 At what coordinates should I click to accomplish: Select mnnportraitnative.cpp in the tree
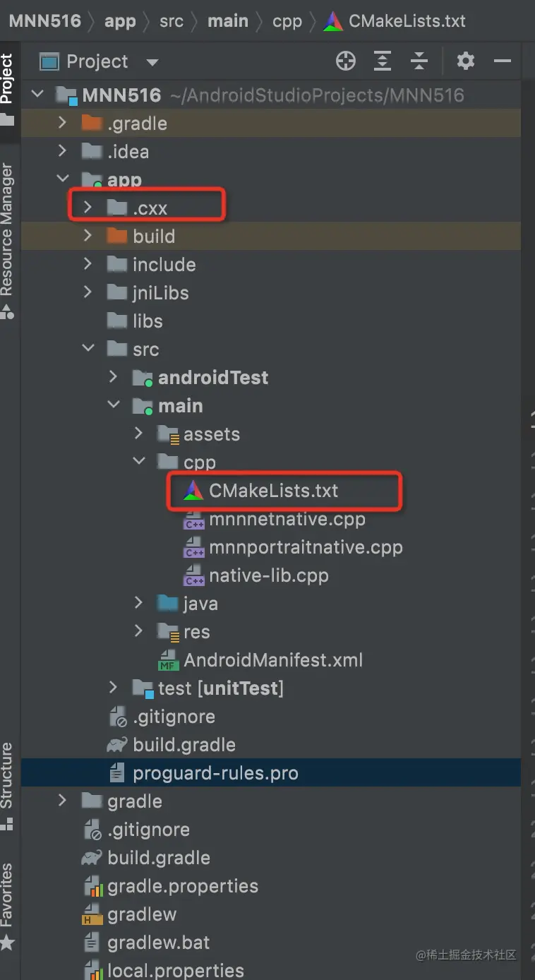[x=306, y=547]
